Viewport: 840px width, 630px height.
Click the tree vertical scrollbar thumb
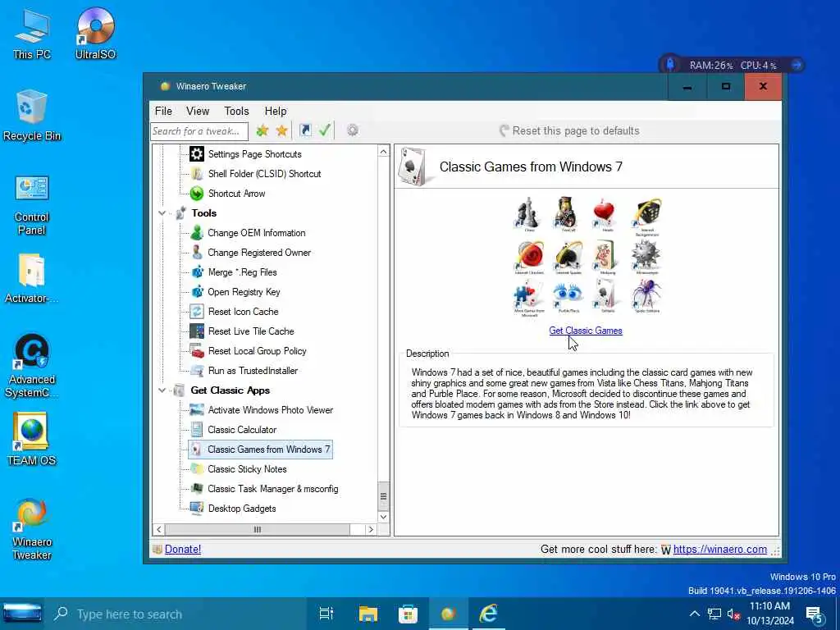click(x=383, y=496)
